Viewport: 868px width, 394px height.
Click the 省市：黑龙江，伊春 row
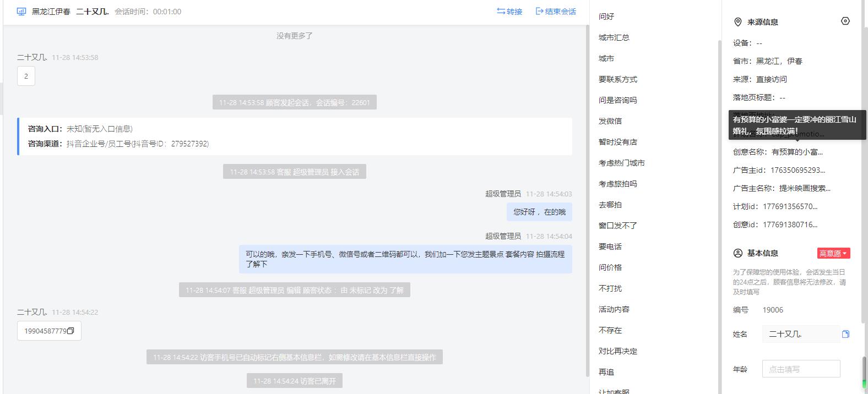(767, 61)
